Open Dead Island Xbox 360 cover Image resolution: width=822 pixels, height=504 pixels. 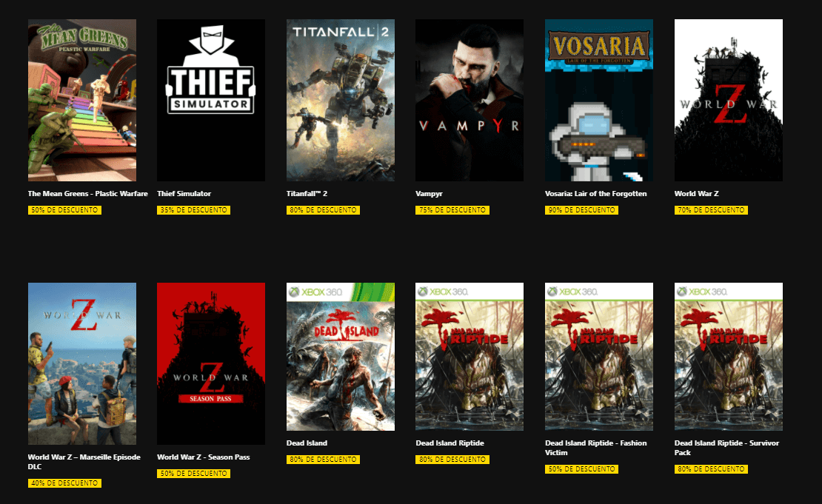[340, 357]
